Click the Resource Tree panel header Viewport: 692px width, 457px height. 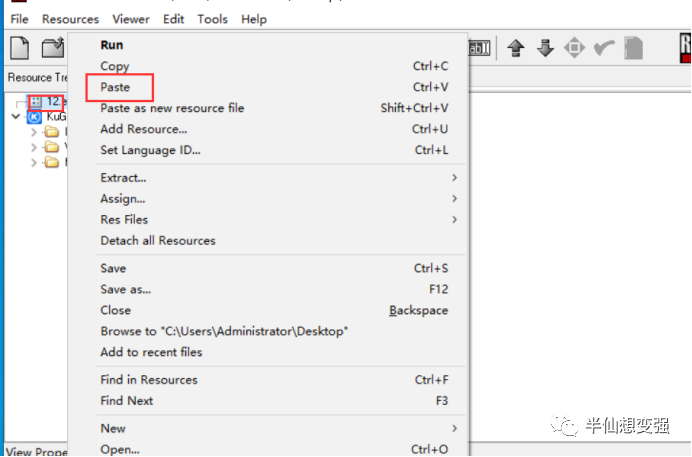point(37,78)
